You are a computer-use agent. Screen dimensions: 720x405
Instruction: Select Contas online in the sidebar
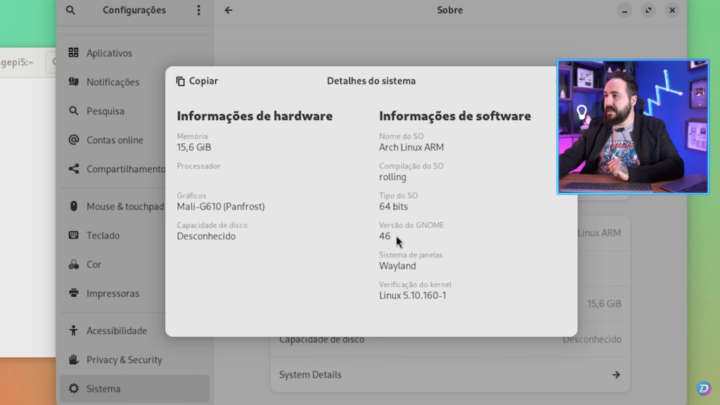coord(135,140)
